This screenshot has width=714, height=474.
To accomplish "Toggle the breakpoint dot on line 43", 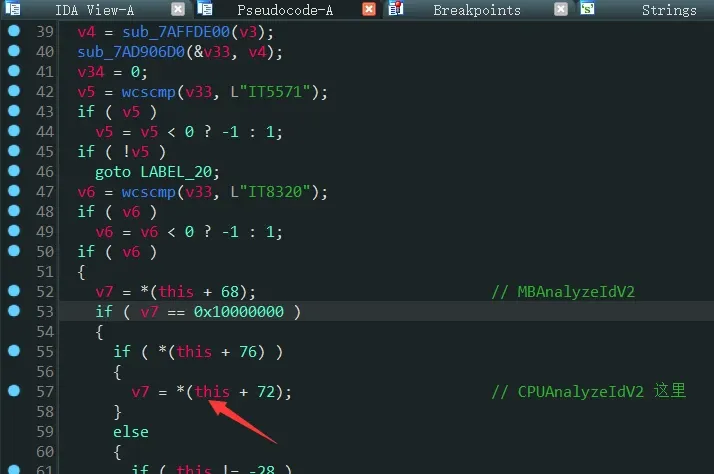I will tap(14, 111).
